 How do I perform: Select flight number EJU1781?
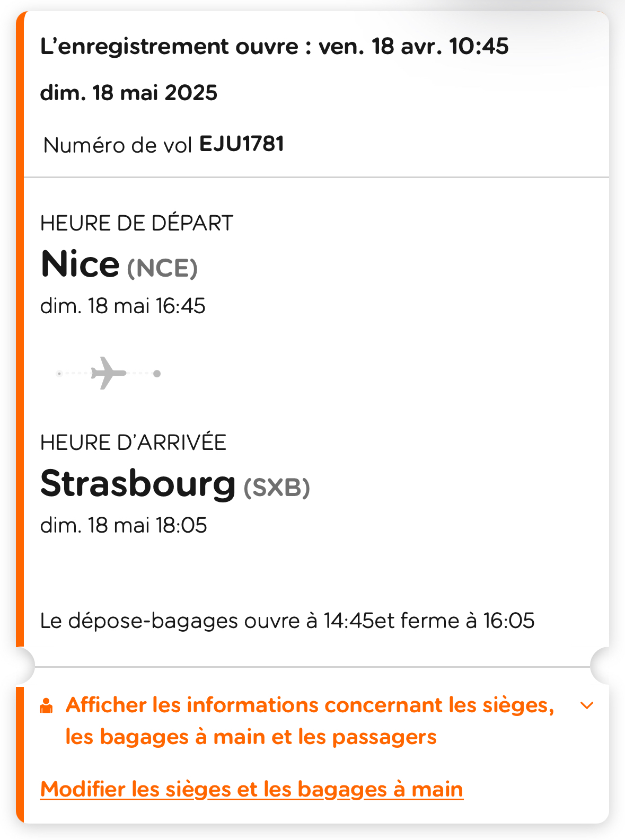[x=242, y=144]
